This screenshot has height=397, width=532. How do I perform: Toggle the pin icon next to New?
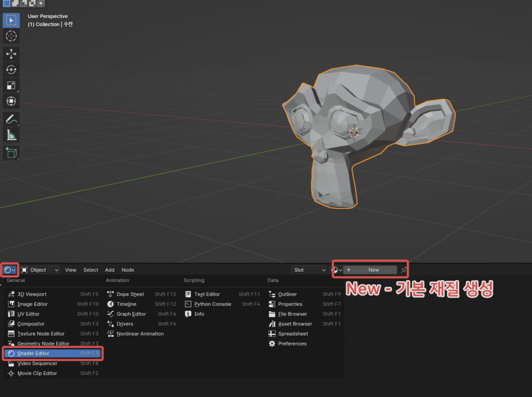pyautogui.click(x=403, y=270)
